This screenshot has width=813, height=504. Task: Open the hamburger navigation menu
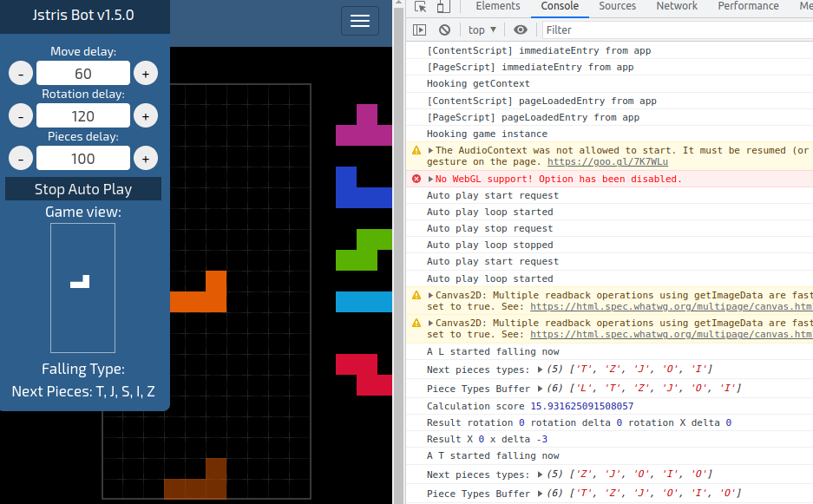(360, 21)
